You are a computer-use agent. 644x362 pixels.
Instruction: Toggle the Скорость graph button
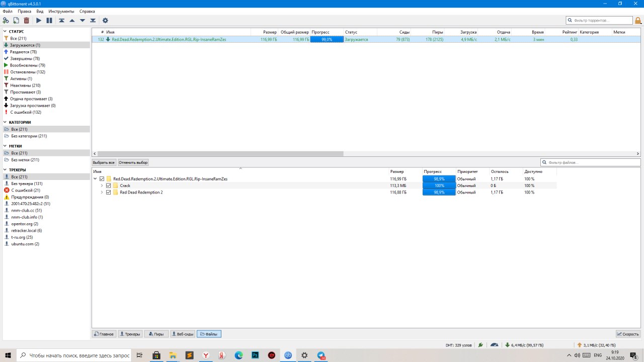pyautogui.click(x=628, y=334)
